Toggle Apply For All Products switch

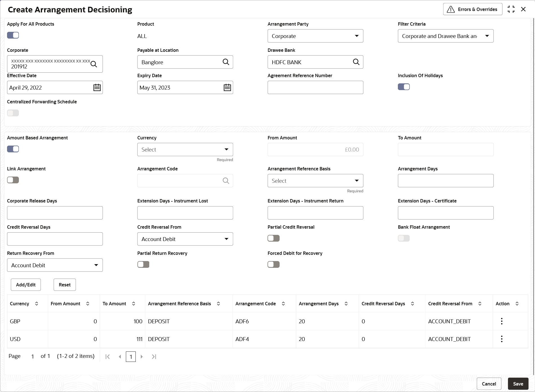point(13,35)
